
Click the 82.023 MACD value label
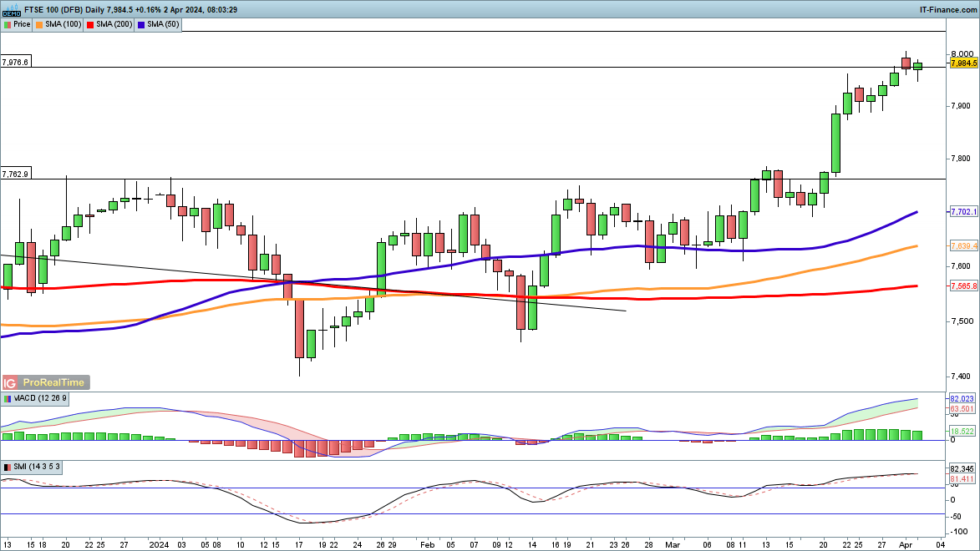pyautogui.click(x=962, y=399)
